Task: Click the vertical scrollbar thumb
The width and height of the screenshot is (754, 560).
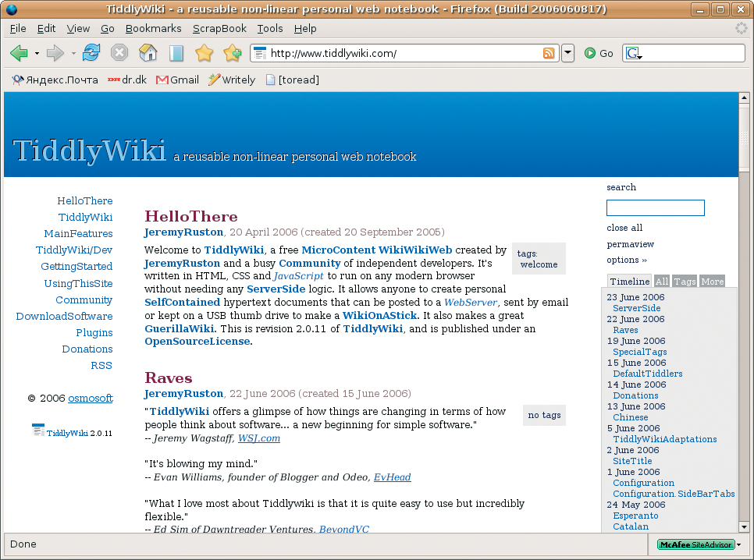Action: (x=744, y=137)
